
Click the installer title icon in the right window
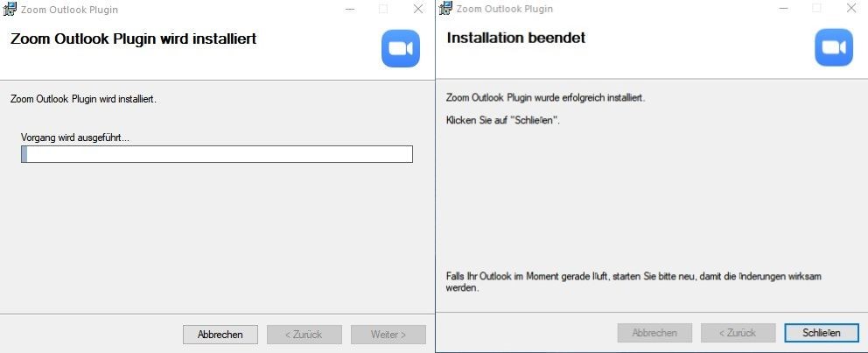click(445, 8)
